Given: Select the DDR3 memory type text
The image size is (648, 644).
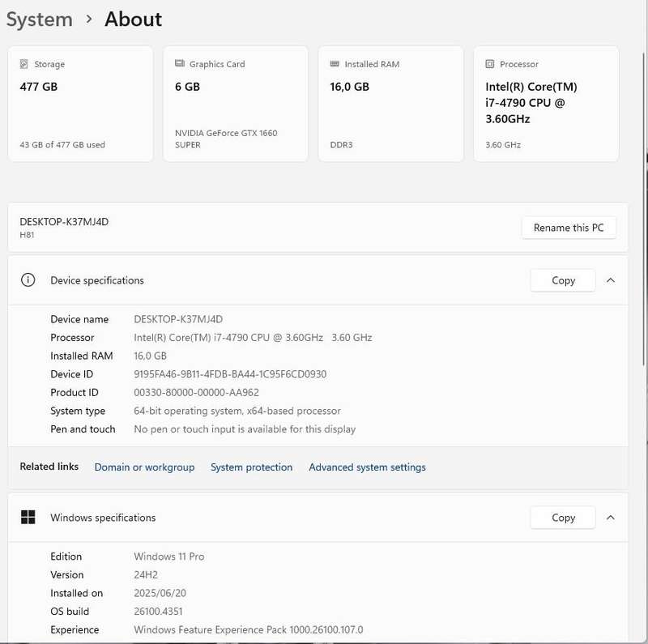Looking at the screenshot, I should coord(341,145).
